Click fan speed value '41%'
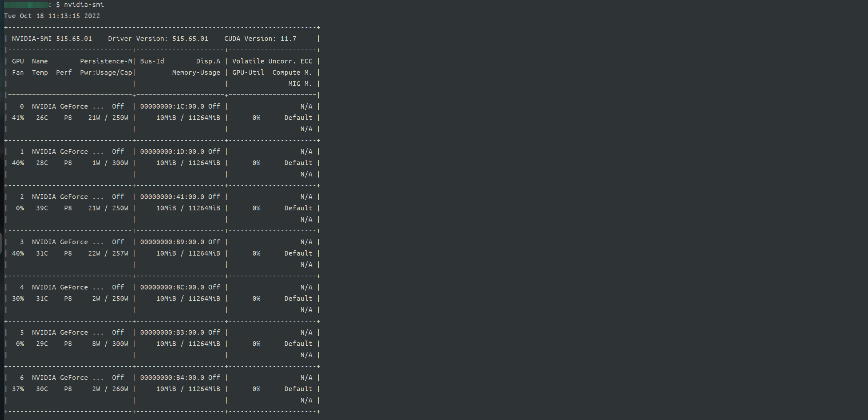868x420 pixels. point(18,118)
